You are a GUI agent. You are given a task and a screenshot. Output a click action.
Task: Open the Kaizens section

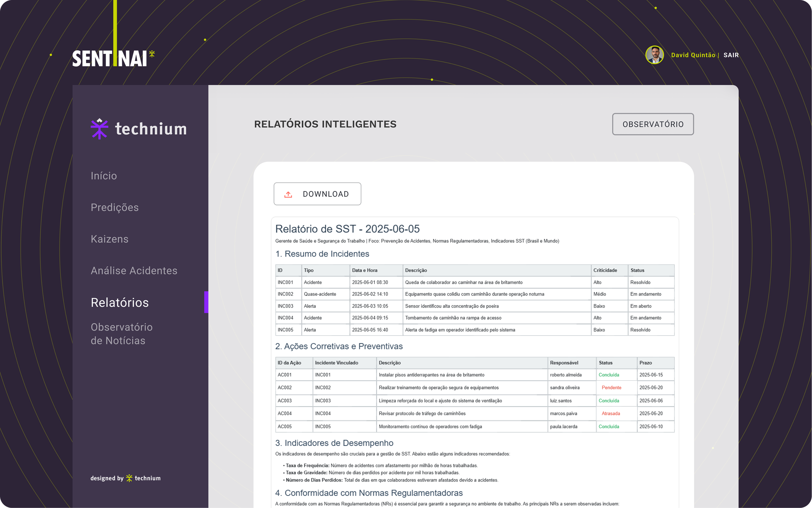tap(109, 239)
